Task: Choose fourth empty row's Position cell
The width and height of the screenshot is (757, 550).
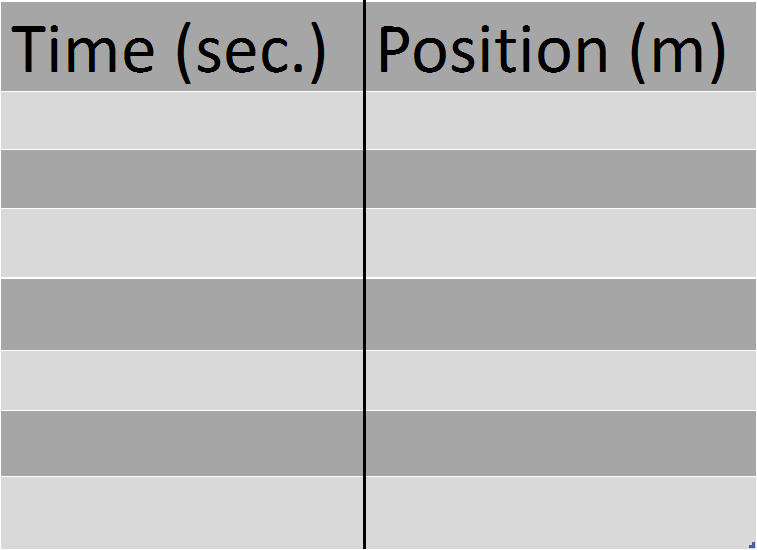Action: click(x=560, y=314)
